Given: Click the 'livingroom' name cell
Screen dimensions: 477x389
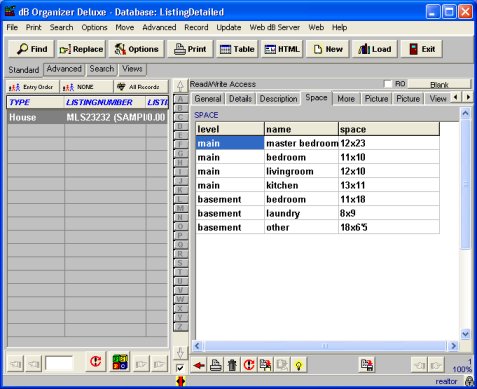Looking at the screenshot, I should pos(301,171).
